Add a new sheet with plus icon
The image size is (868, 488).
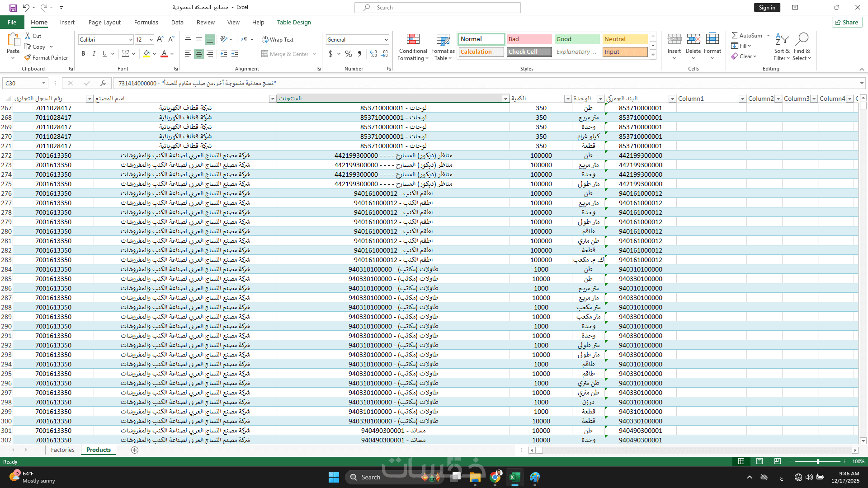coord(134,450)
